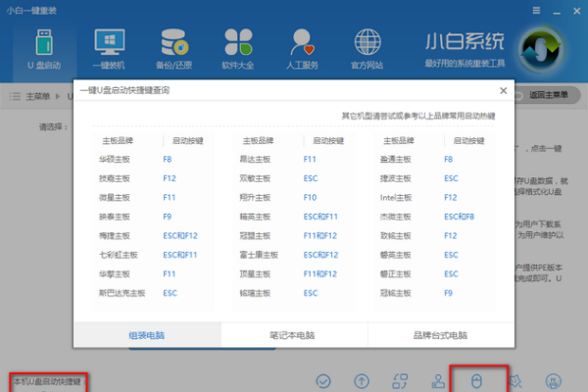588x392 pixels.
Task: Select the 昂达主板 row
Action: pyautogui.click(x=294, y=159)
